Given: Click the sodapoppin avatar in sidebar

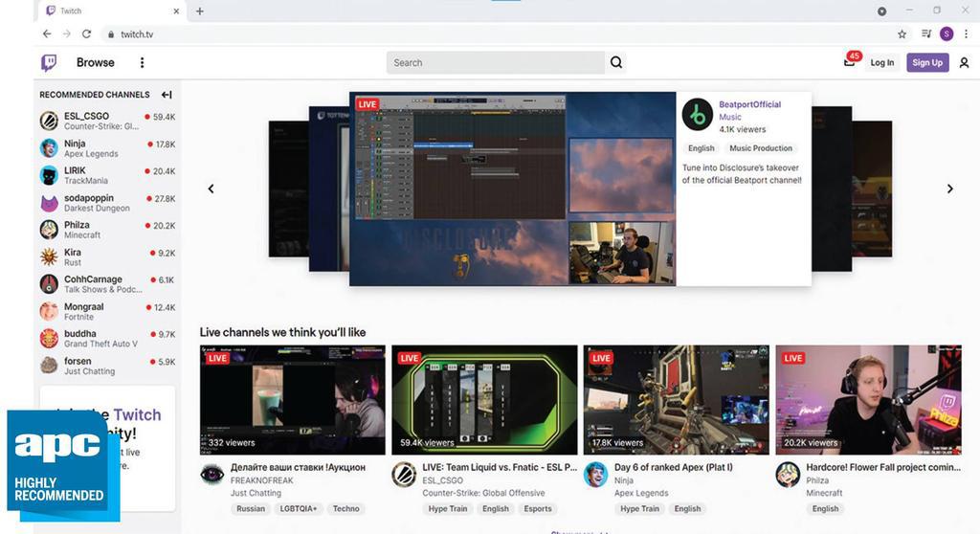Looking at the screenshot, I should pyautogui.click(x=49, y=203).
